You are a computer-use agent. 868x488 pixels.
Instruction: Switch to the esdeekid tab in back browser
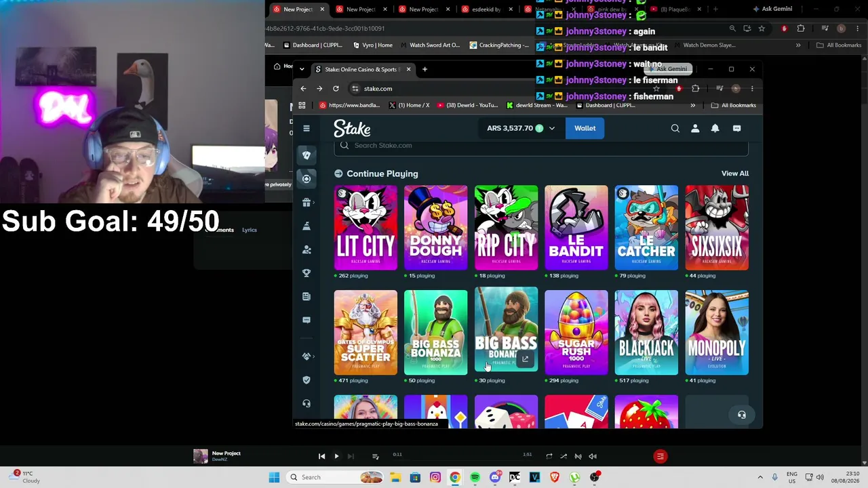(x=487, y=9)
